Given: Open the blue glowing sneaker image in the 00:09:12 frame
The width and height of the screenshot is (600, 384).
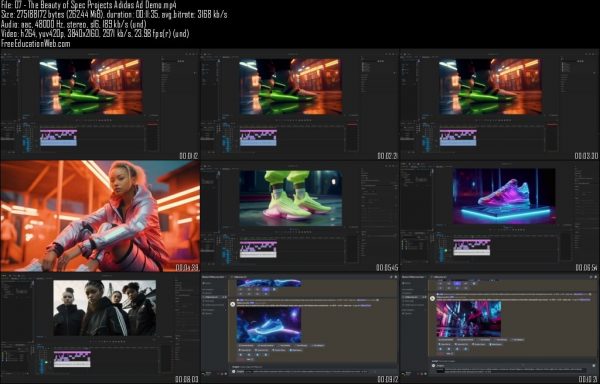Looking at the screenshot, I should pyautogui.click(x=269, y=325).
